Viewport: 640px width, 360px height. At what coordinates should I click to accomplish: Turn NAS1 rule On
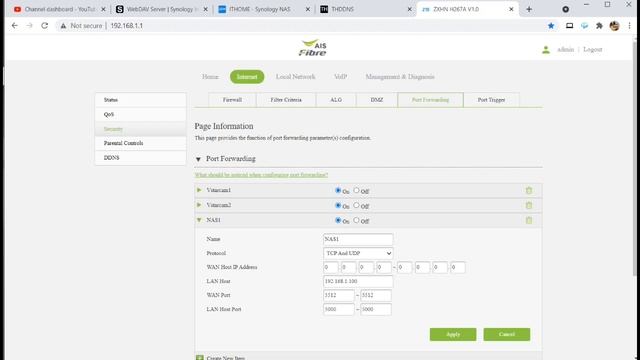338,220
